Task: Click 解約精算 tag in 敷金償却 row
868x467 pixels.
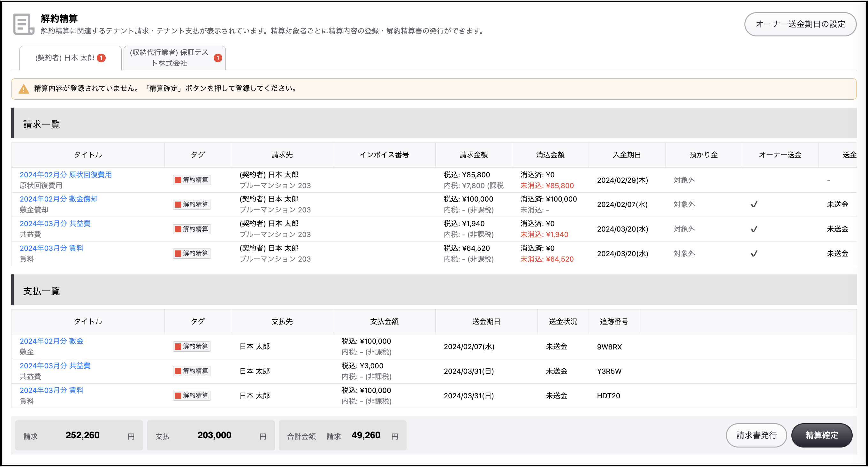Action: click(x=192, y=204)
